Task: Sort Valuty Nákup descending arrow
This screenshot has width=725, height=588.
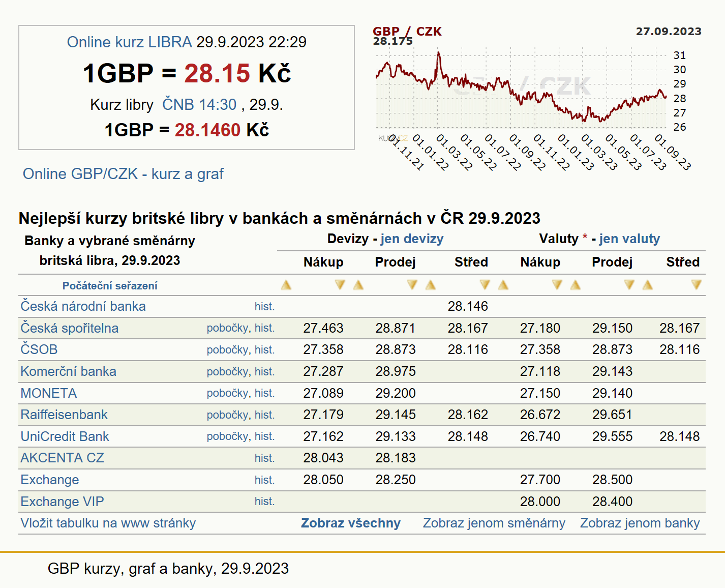Action: pos(557,285)
